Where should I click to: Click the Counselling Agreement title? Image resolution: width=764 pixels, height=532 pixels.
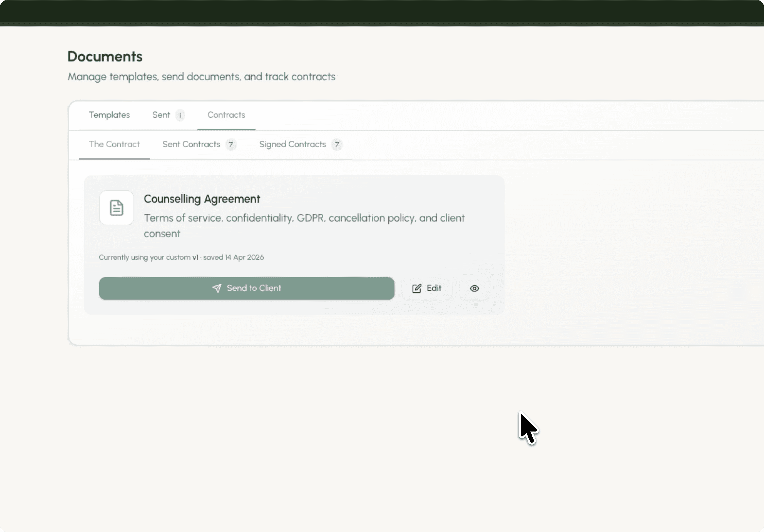[x=202, y=199]
